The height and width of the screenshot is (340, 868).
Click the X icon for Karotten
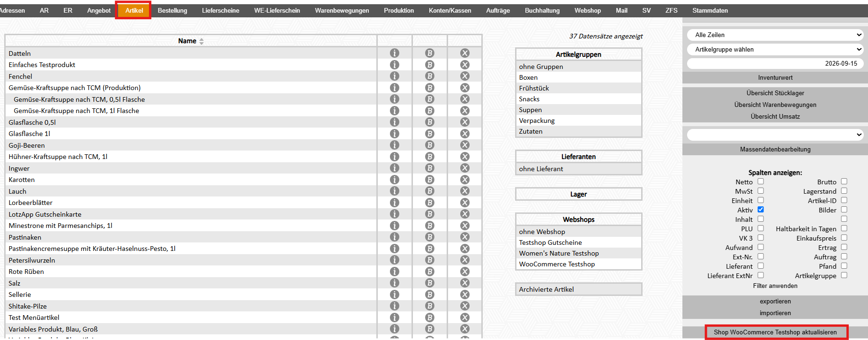point(465,180)
